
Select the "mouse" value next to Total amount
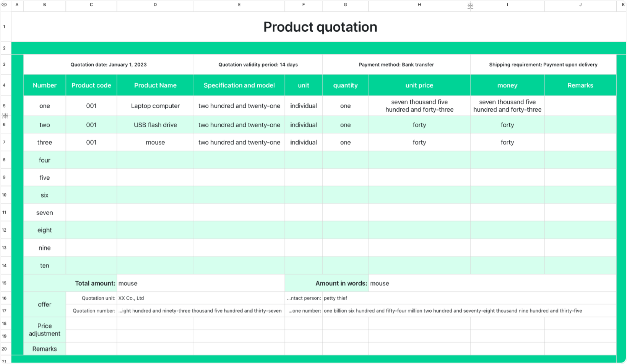pos(201,283)
